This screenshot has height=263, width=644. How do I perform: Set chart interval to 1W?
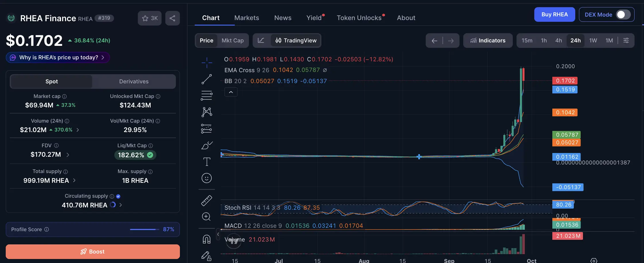(593, 40)
